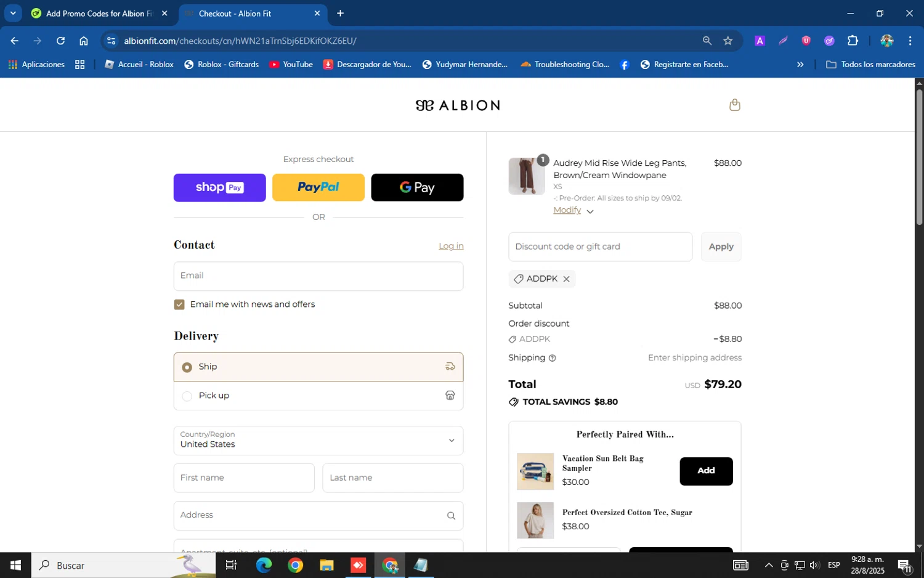Open the bookmark apps grid icon
The height and width of the screenshot is (578, 924).
pos(79,65)
